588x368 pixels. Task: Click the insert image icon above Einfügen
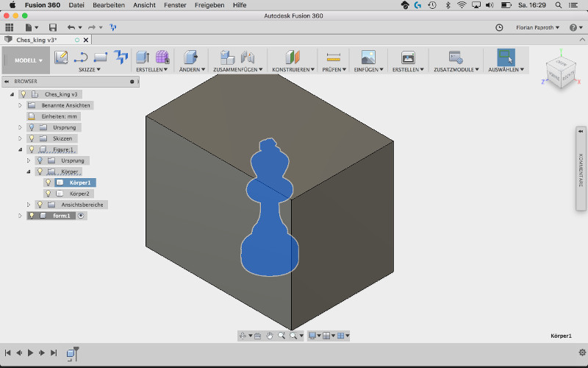368,57
